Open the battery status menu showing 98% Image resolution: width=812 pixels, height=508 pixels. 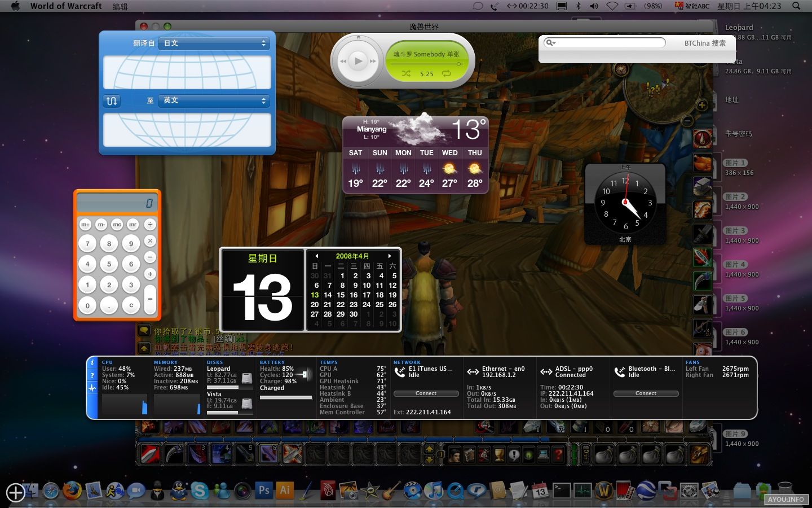(643, 6)
